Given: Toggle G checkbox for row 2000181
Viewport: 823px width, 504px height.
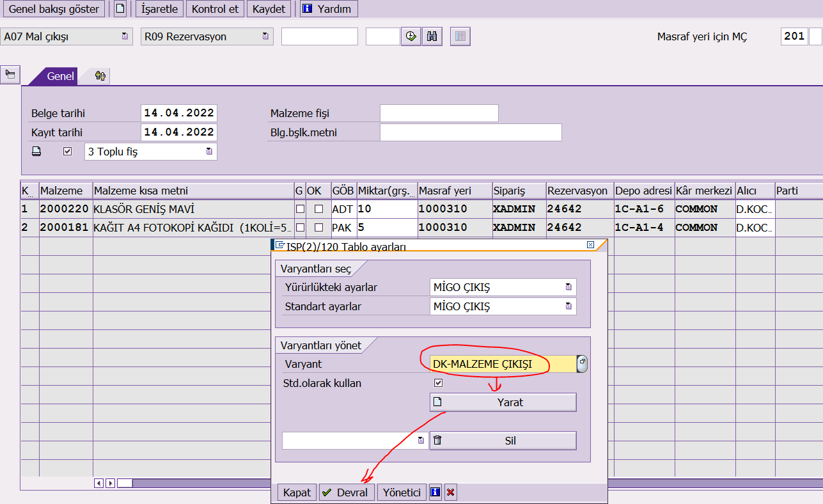Looking at the screenshot, I should tap(299, 227).
